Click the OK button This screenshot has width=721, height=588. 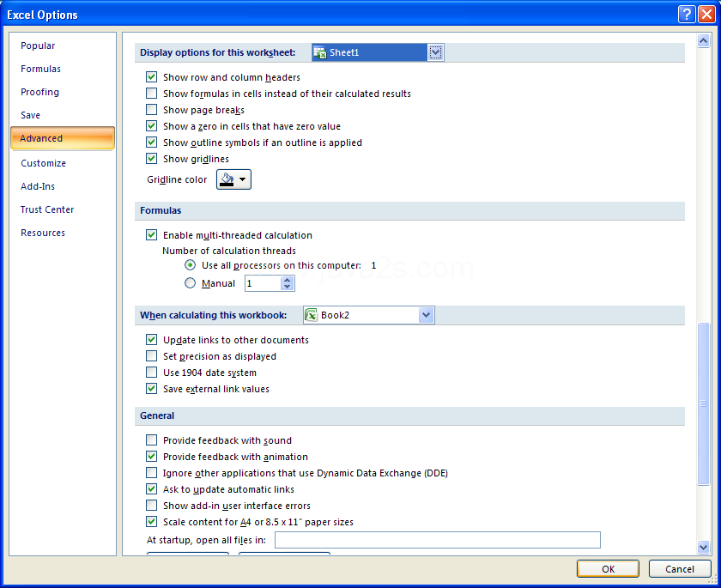[x=608, y=569]
